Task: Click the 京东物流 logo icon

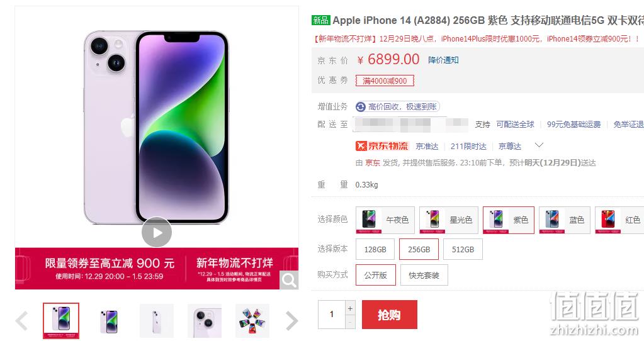Action: (x=382, y=146)
